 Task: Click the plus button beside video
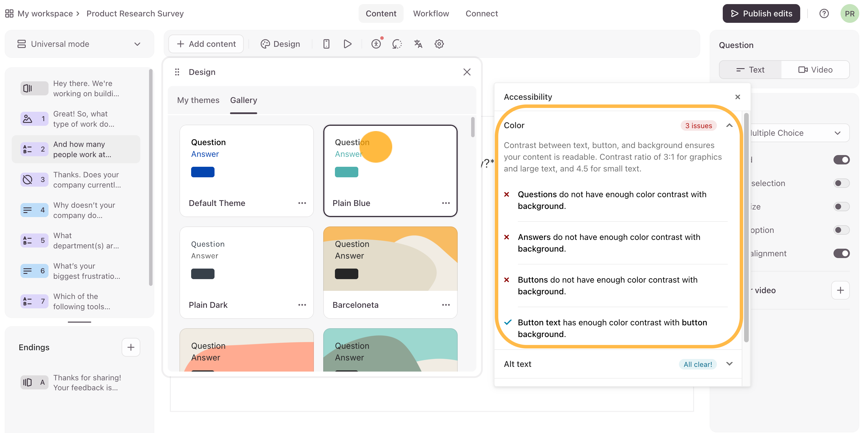840,290
